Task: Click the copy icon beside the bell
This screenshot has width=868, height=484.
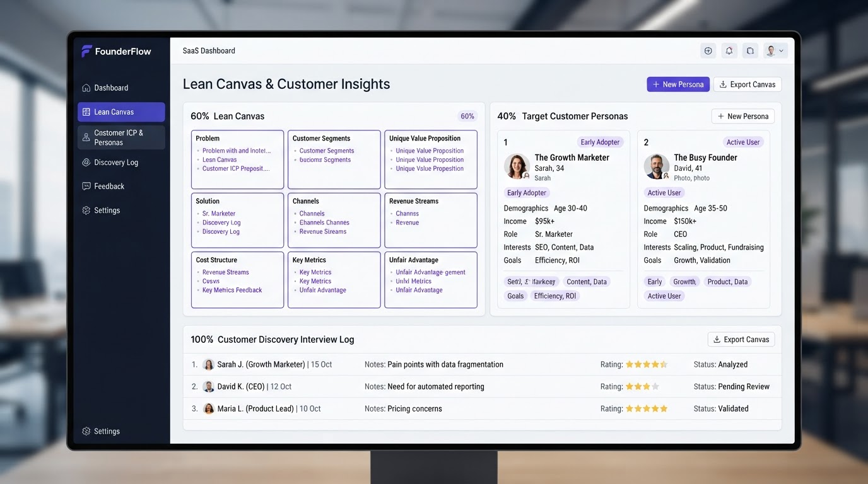Action: [x=750, y=51]
